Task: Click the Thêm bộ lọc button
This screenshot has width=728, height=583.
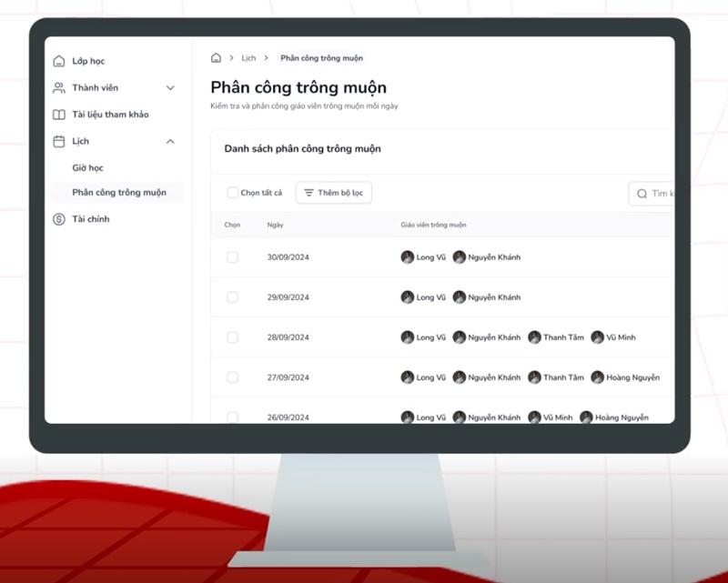Action: tap(333, 193)
